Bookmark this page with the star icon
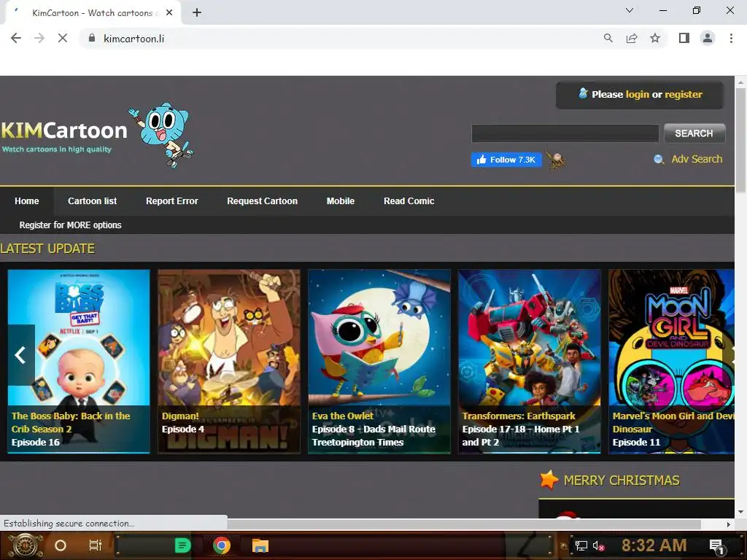The height and width of the screenshot is (560, 747). click(655, 38)
